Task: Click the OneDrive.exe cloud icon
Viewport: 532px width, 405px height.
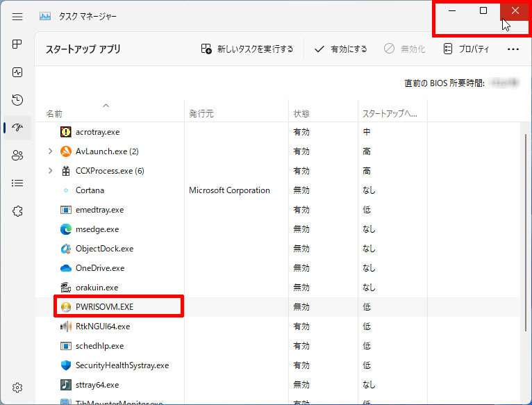Action: [x=66, y=267]
